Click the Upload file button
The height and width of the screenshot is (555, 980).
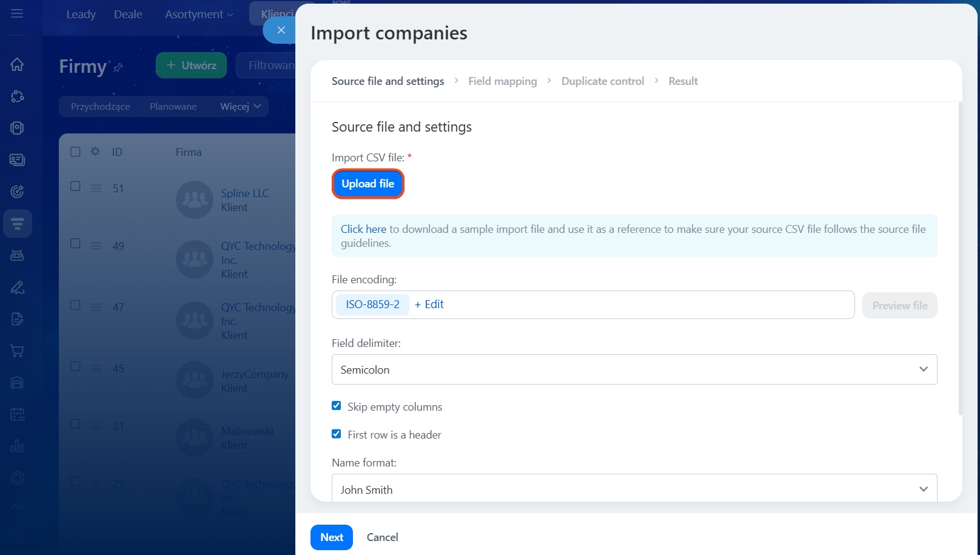pos(367,184)
